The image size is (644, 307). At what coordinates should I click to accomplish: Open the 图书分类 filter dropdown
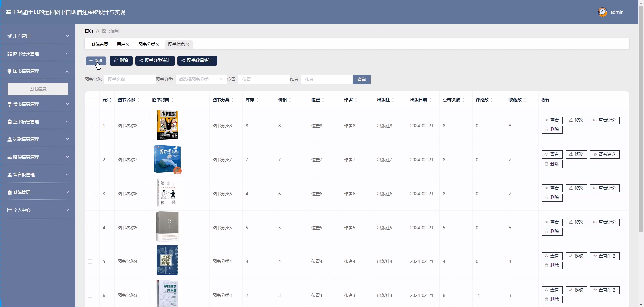coord(201,79)
